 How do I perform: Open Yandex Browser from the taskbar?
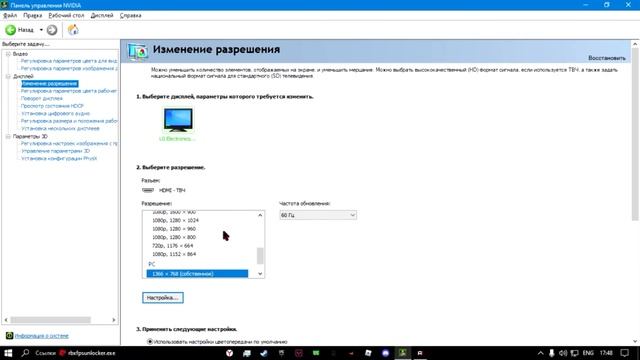click(230, 353)
